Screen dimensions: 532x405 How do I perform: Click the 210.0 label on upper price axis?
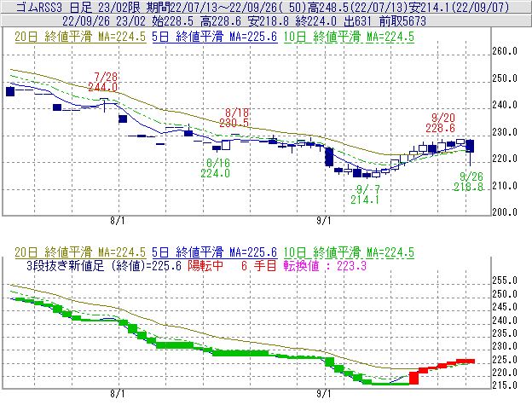click(505, 186)
